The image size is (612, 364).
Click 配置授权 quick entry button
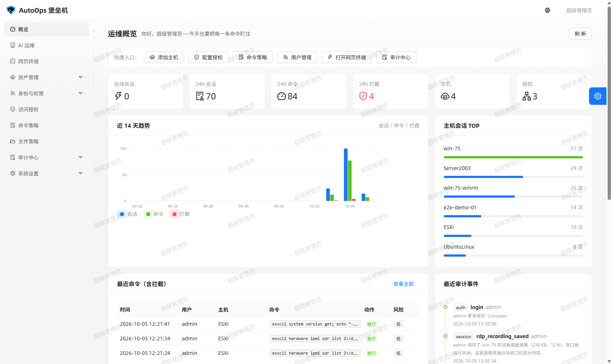(x=208, y=57)
